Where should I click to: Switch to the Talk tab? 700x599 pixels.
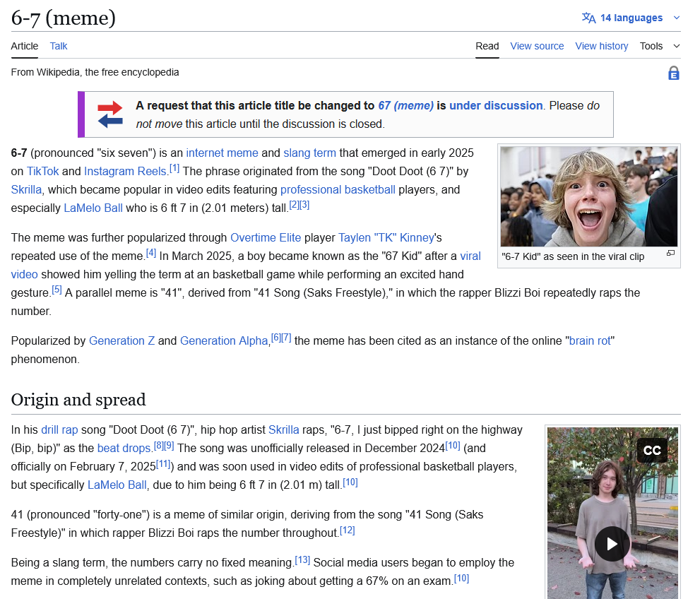59,46
